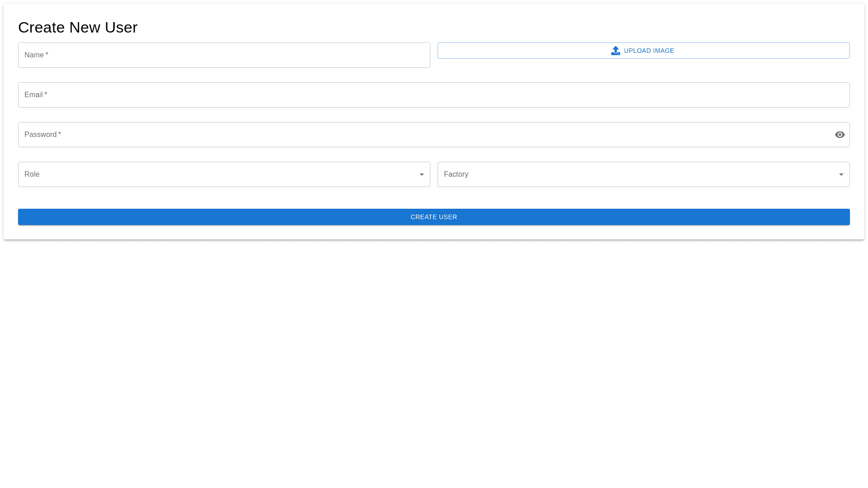Click blank area below the form card

[434, 361]
